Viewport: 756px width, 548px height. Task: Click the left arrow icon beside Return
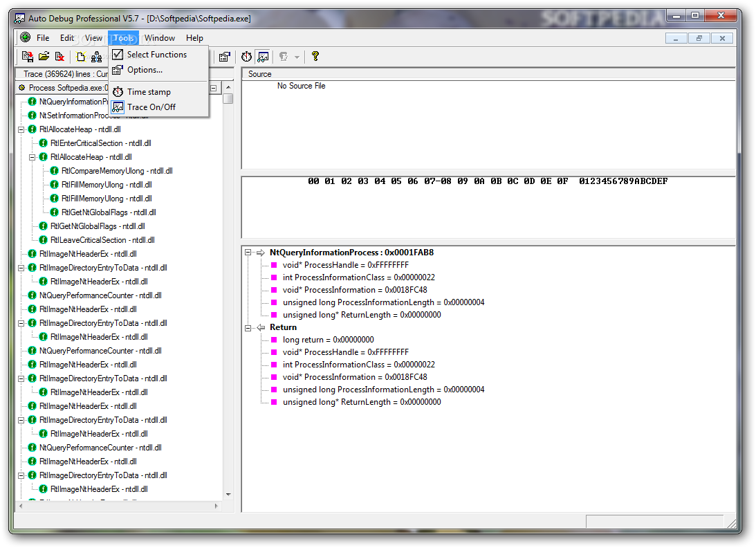point(261,327)
